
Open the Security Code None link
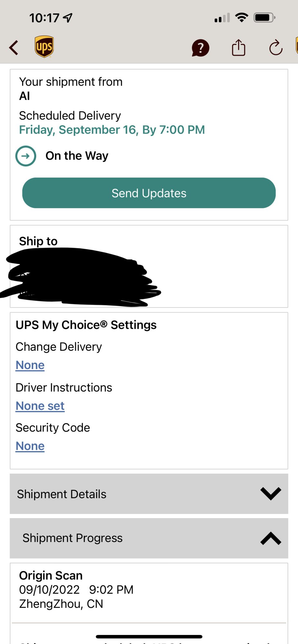(30, 446)
